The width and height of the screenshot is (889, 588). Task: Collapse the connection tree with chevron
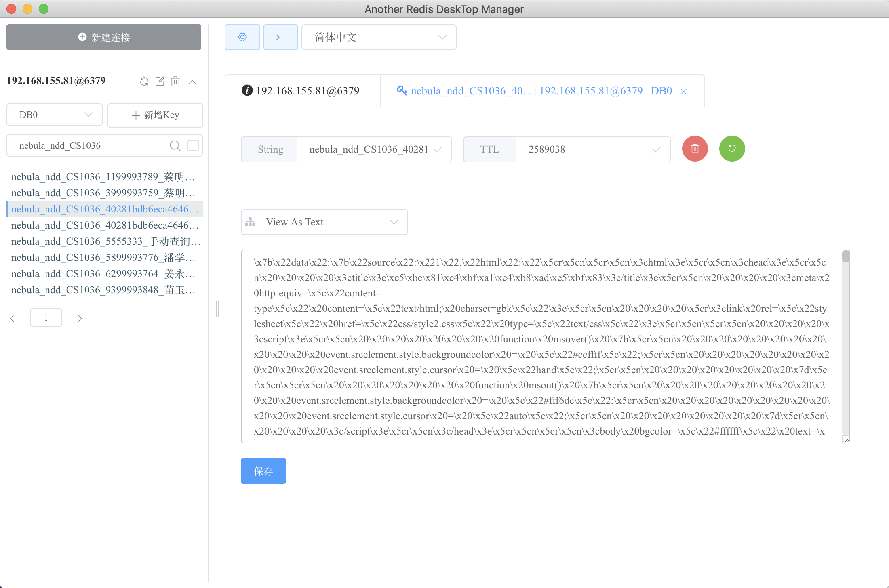192,82
